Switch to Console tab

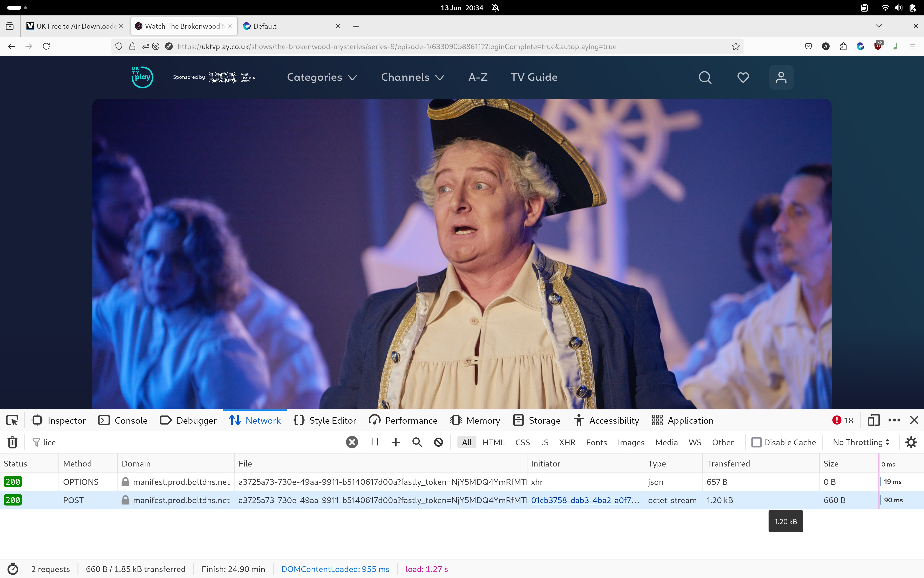coord(123,420)
